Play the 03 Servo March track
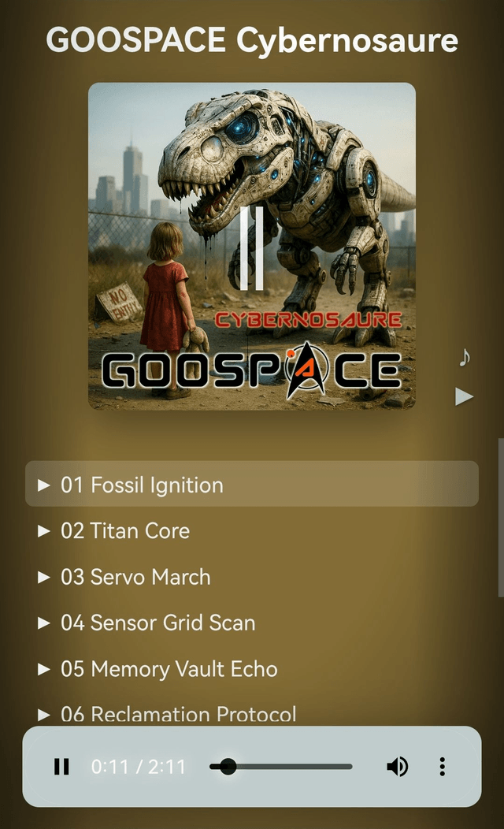This screenshot has height=829, width=504. (135, 577)
